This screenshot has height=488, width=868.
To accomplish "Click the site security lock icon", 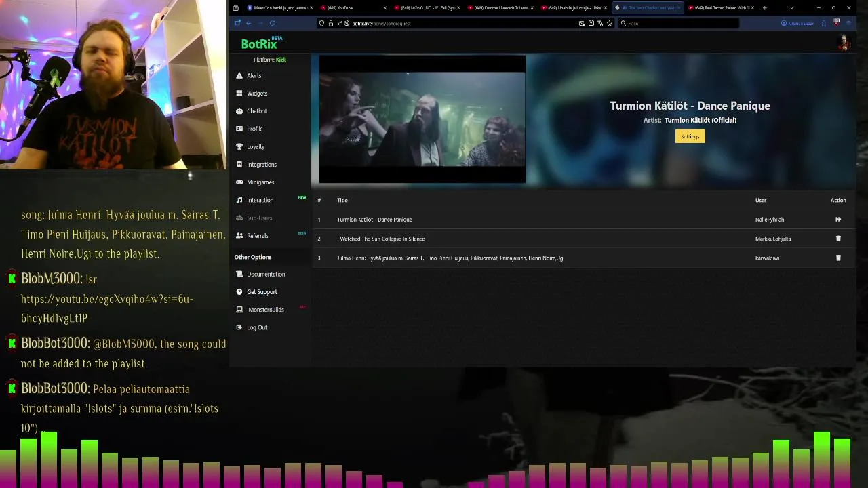I will pos(330,23).
